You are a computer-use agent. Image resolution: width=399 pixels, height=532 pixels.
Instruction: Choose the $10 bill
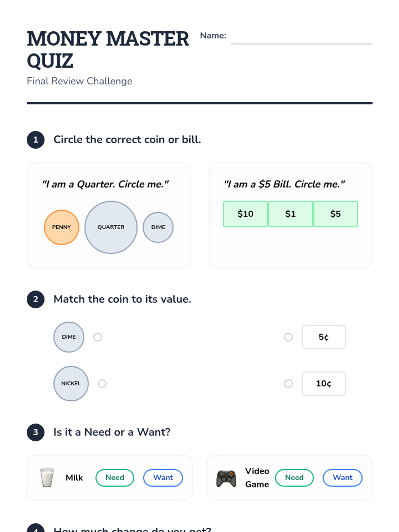(x=245, y=214)
